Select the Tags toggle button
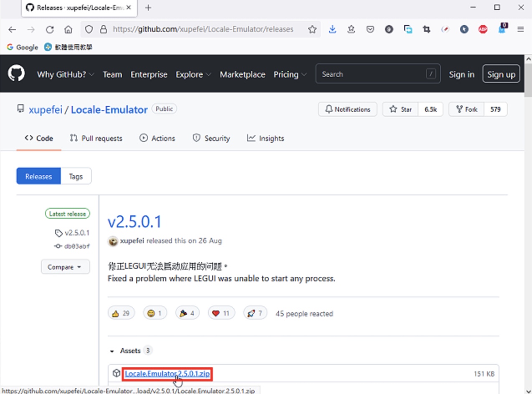Image resolution: width=532 pixels, height=394 pixels. coord(76,176)
